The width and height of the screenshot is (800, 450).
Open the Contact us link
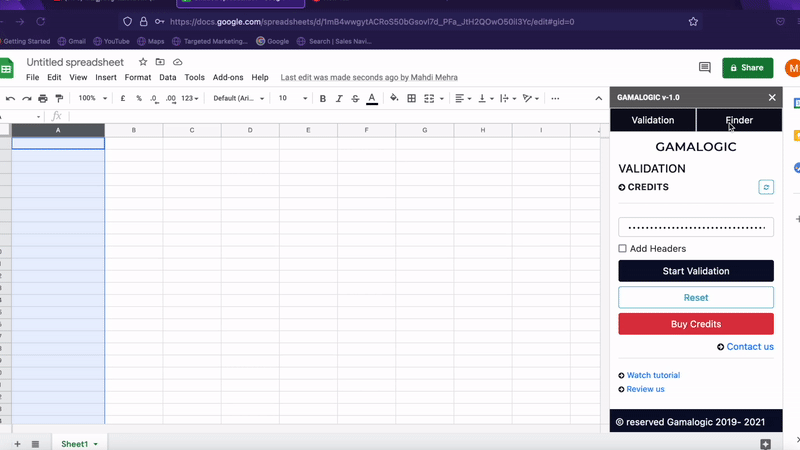[x=750, y=346]
